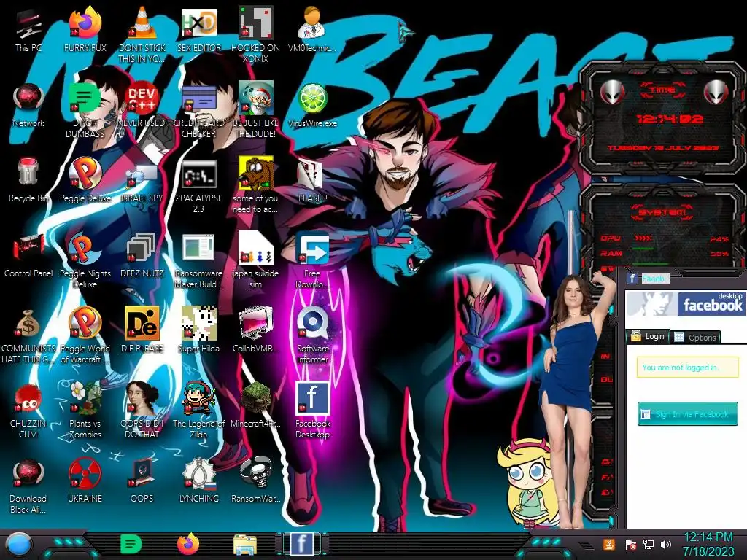The height and width of the screenshot is (560, 747).
Task: Open the LYNCHING desktop shortcut
Action: coord(198,473)
